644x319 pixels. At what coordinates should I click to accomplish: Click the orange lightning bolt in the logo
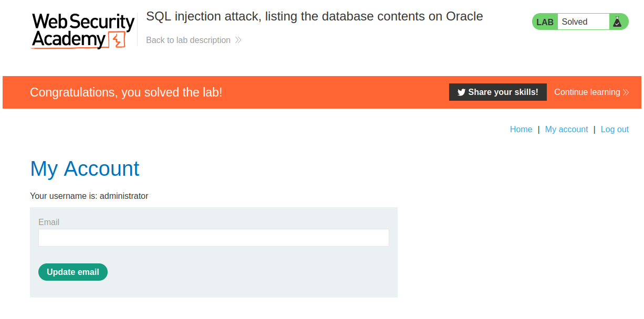(117, 40)
